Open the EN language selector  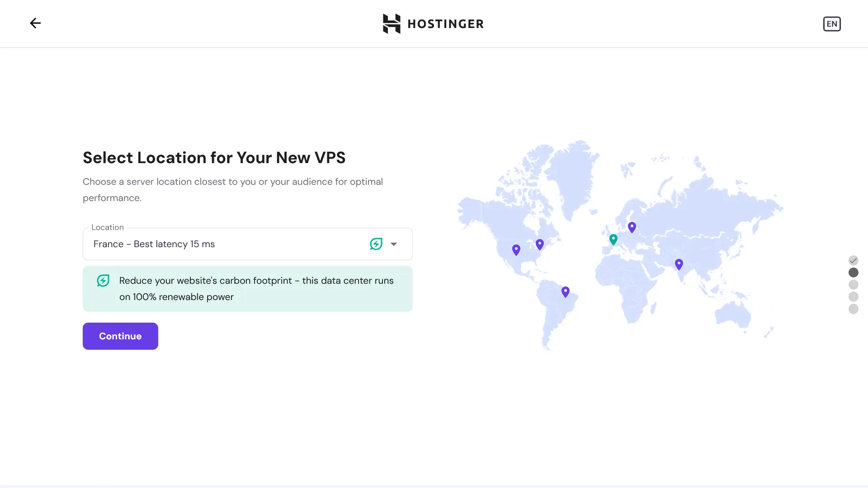click(831, 24)
